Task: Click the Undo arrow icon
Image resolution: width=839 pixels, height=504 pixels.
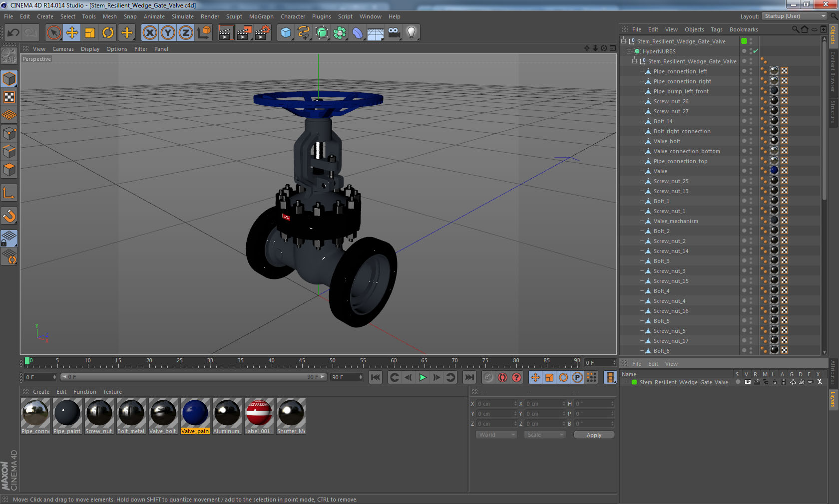Action: tap(13, 33)
